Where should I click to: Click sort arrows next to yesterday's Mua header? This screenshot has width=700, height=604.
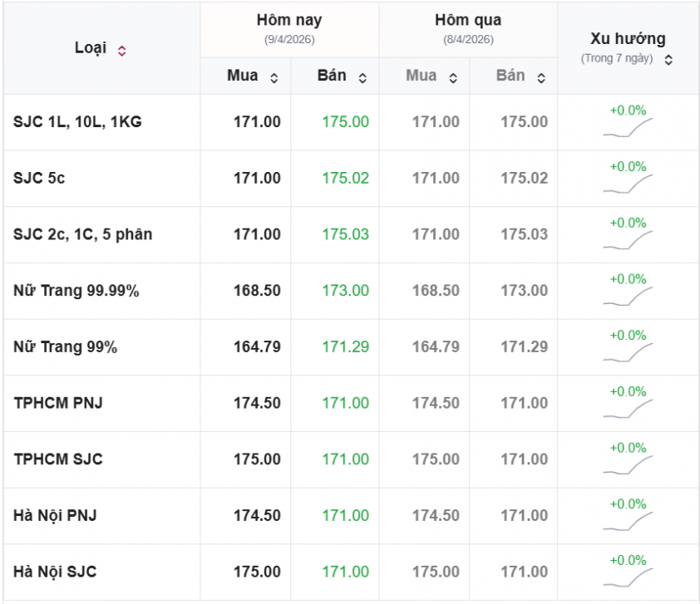[452, 78]
